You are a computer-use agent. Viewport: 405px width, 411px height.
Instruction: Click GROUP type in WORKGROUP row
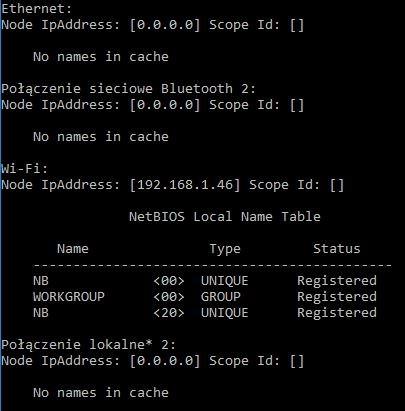[x=221, y=297]
